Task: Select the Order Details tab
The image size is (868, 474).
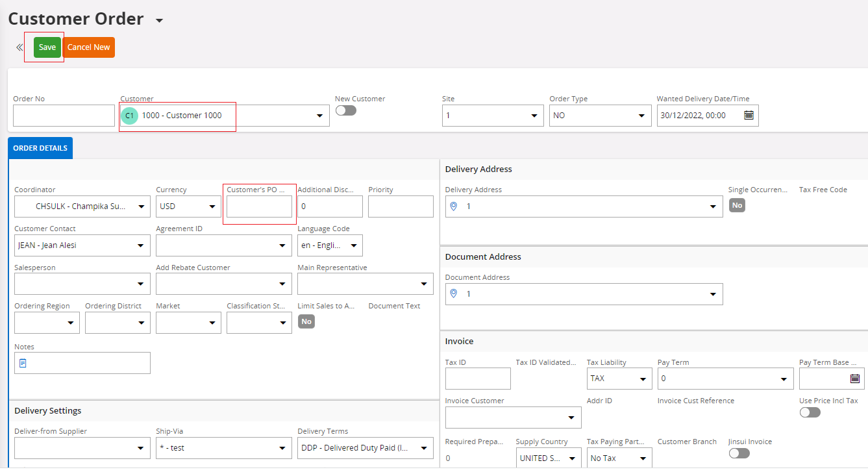Action: tap(40, 148)
